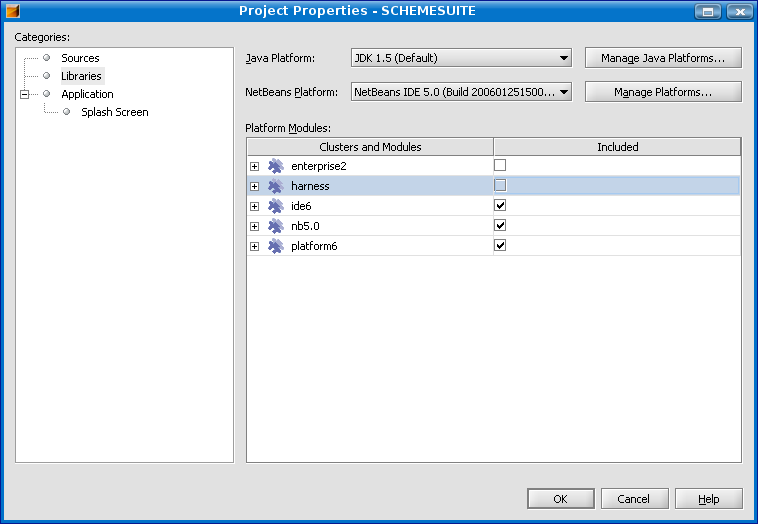
Task: Expand the nb5.0 cluster node
Action: [254, 227]
